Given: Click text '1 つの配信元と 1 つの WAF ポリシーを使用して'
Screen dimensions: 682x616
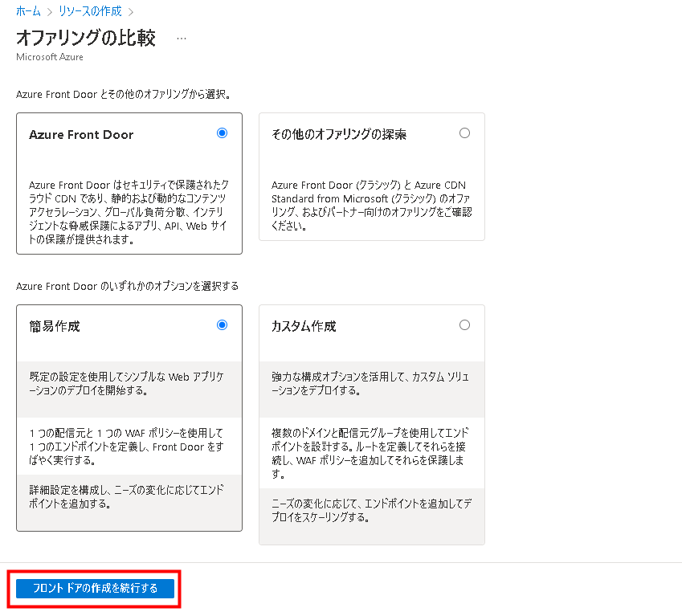Looking at the screenshot, I should (127, 447).
